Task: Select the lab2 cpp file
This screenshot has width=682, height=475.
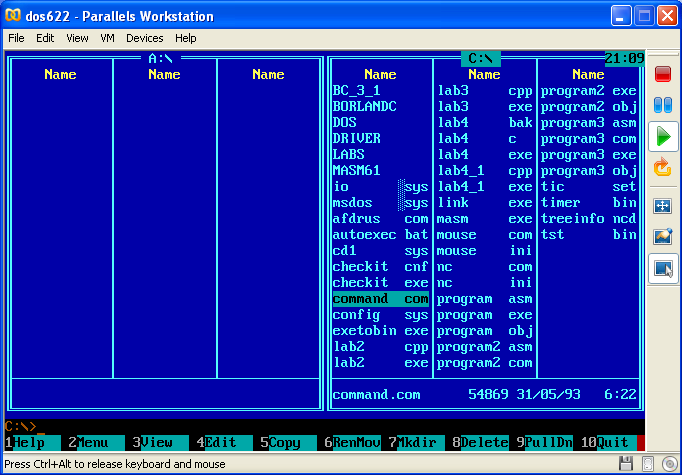Action: click(x=381, y=347)
